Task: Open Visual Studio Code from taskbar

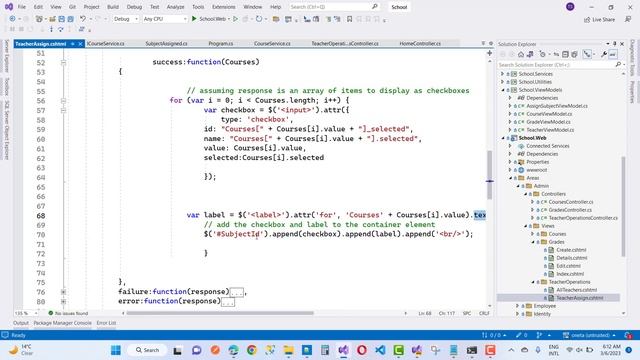Action: point(380,350)
